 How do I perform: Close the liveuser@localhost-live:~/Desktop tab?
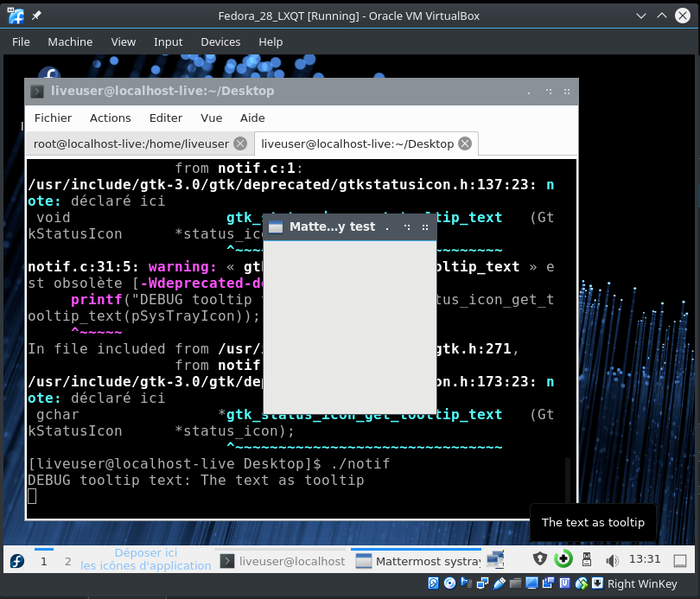coord(465,143)
